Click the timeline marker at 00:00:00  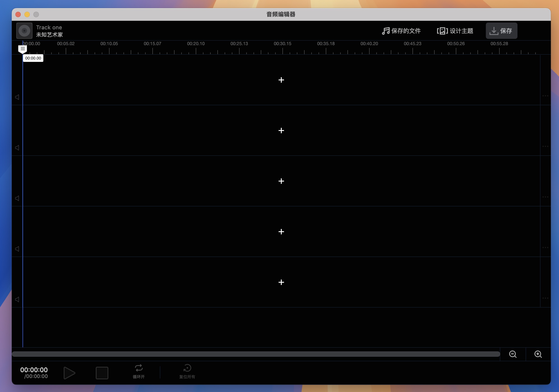point(23,48)
